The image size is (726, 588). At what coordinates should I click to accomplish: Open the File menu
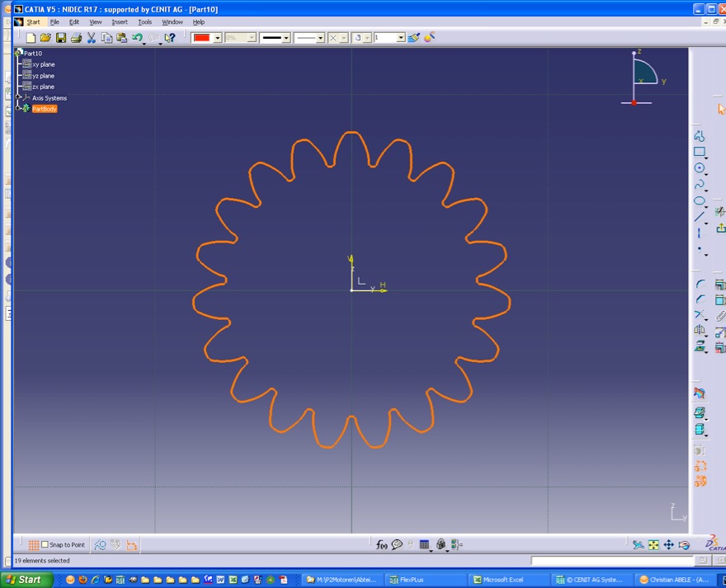pyautogui.click(x=54, y=22)
